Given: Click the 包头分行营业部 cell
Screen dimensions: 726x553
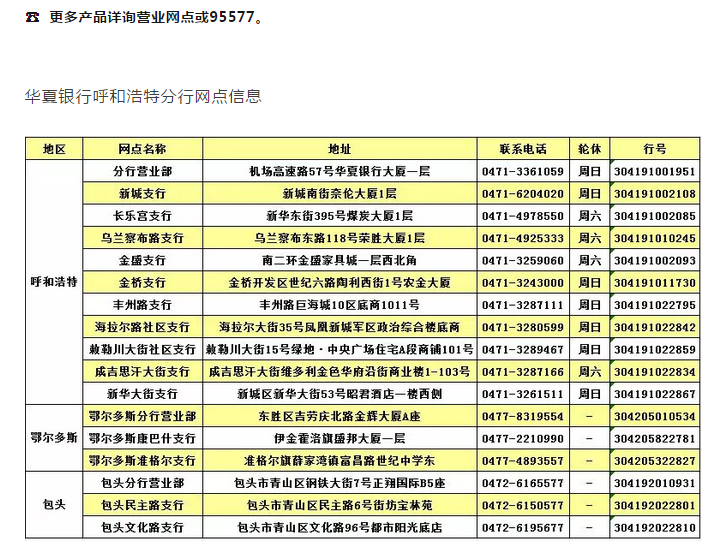Looking at the screenshot, I should click(x=143, y=483).
